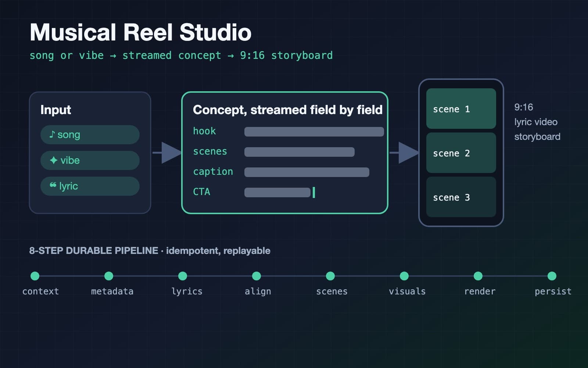Click the CTA field placeholder bar

pos(277,192)
